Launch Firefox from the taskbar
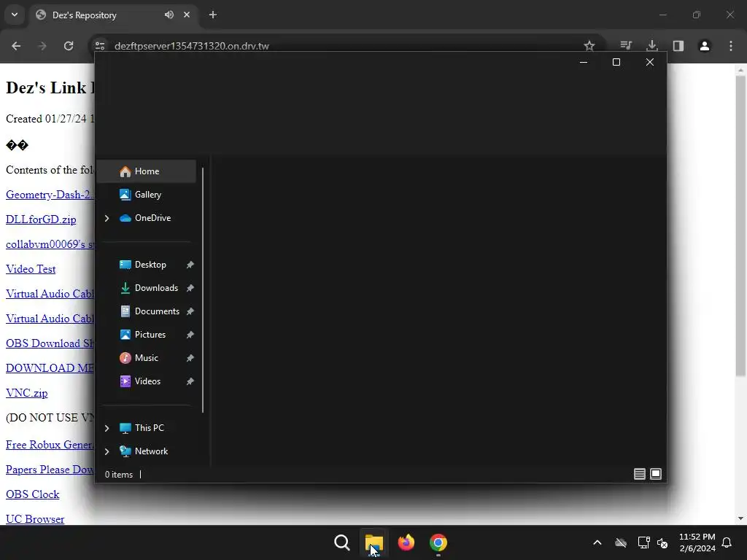The height and width of the screenshot is (560, 747). click(x=406, y=542)
